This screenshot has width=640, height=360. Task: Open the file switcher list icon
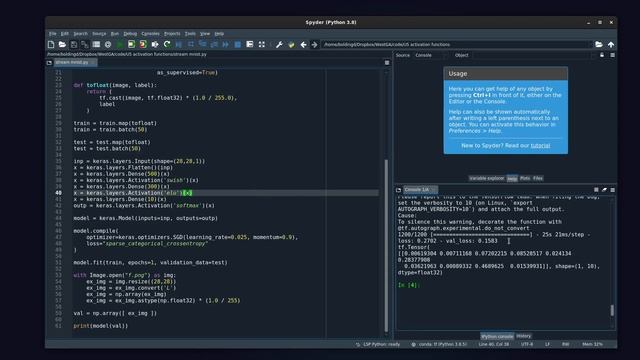[96, 44]
